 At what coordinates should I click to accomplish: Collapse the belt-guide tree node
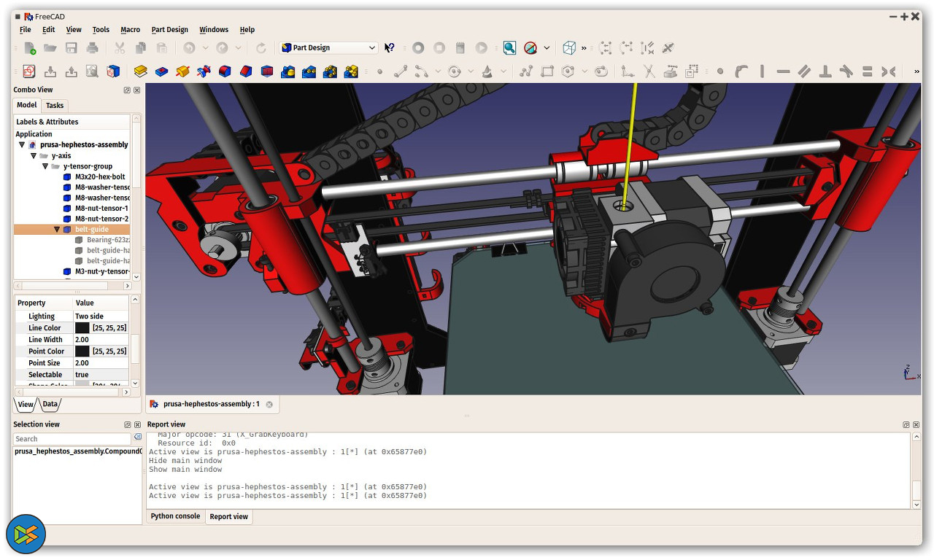(57, 230)
